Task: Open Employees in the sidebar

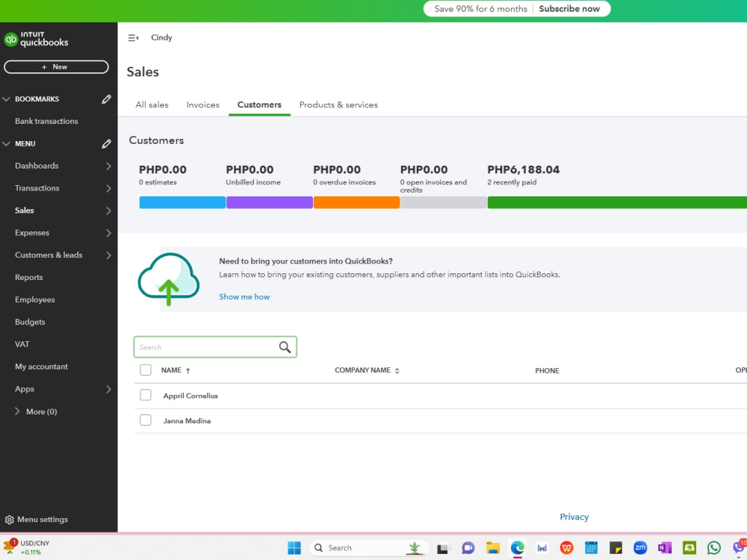Action: click(x=35, y=299)
